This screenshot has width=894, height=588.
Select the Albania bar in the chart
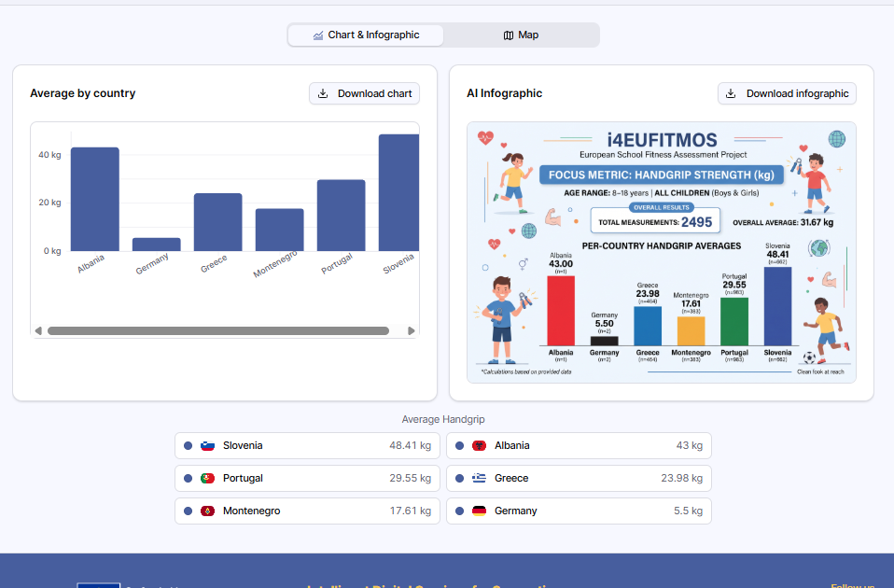94,199
